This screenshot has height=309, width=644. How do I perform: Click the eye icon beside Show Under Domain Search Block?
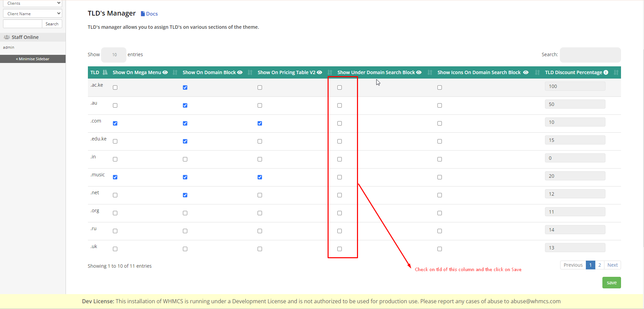point(419,72)
